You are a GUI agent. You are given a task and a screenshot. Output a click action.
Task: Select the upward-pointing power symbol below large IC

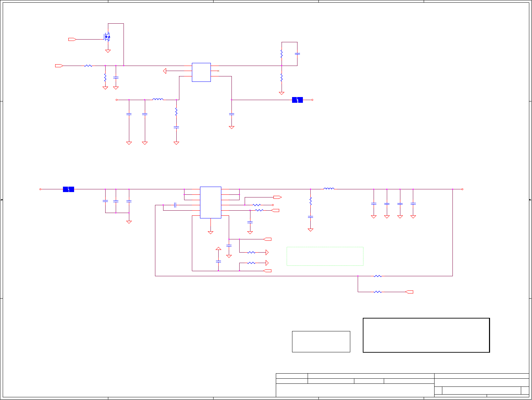pos(218,249)
